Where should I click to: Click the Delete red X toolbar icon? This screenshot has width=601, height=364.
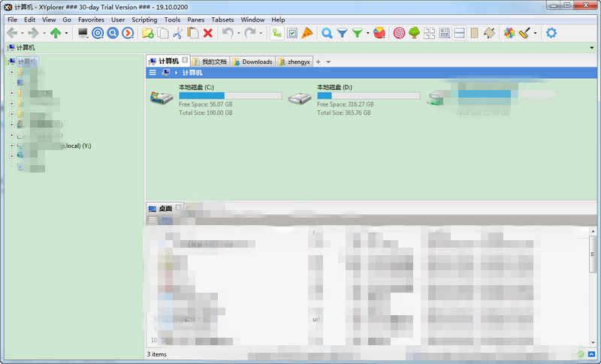point(208,33)
